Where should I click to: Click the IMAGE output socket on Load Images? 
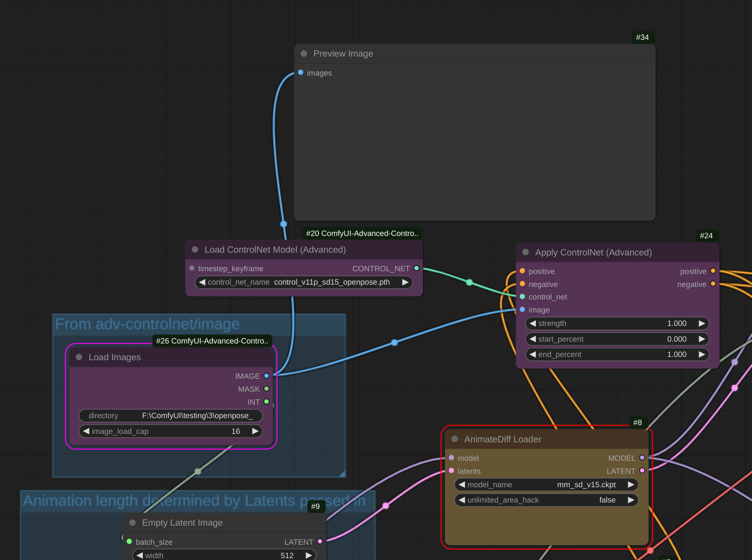(266, 376)
